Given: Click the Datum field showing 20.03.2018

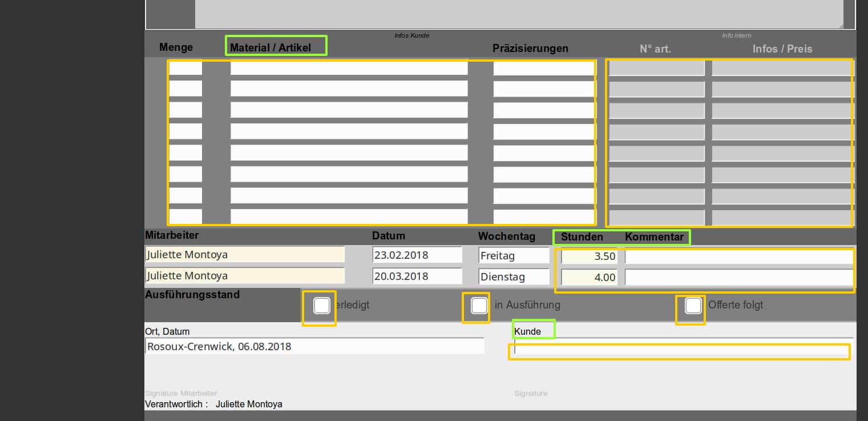Looking at the screenshot, I should tap(417, 276).
